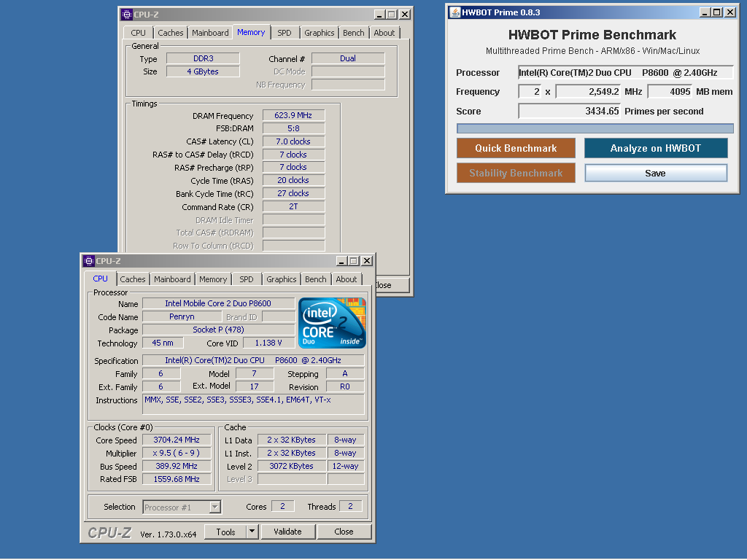Click the Processor field in HWBOT Prime
The image size is (747, 560).
coord(625,72)
